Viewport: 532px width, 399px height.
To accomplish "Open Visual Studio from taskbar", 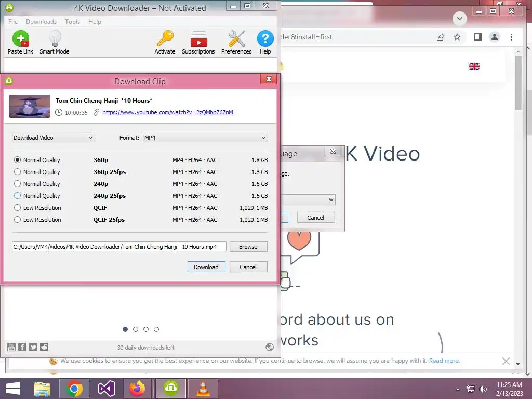I will pyautogui.click(x=106, y=389).
